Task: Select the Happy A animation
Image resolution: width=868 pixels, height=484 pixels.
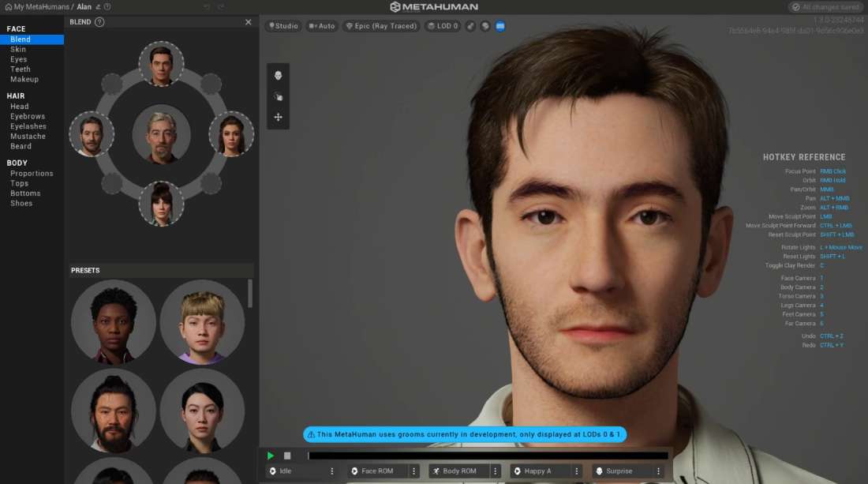Action: tap(541, 471)
